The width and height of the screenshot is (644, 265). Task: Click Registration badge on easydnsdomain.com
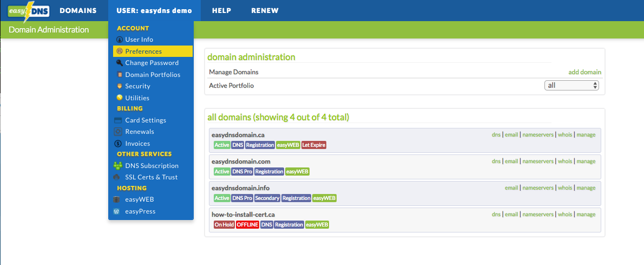[270, 172]
